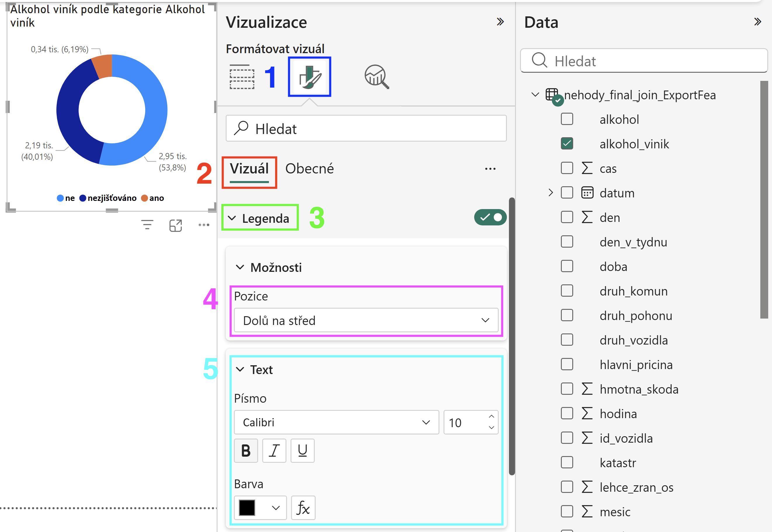Click the 'ne' legend item in chart
This screenshot has width=772, height=532.
click(x=66, y=198)
